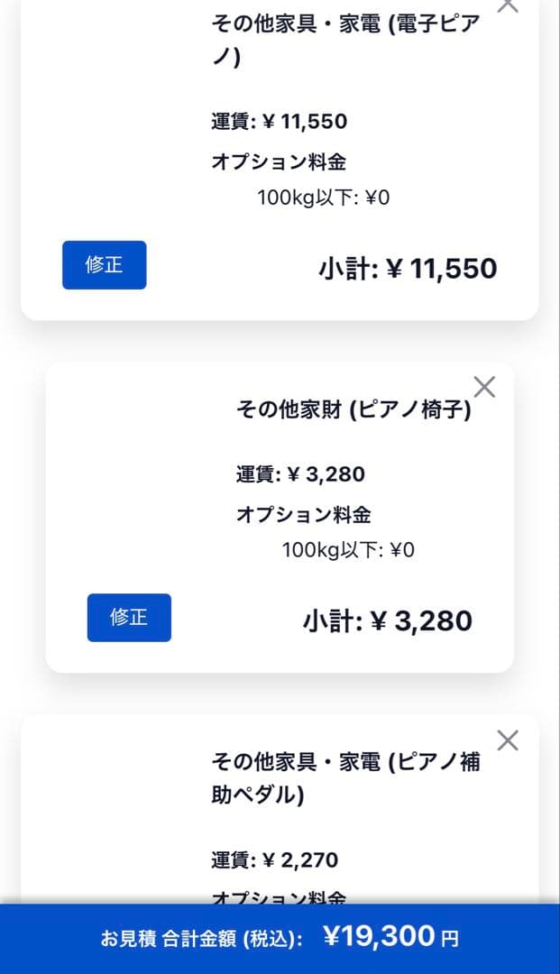Screen dimensions: 560x974
Task: Tap the 運賃 ¥2,270 line
Action: tap(275, 860)
